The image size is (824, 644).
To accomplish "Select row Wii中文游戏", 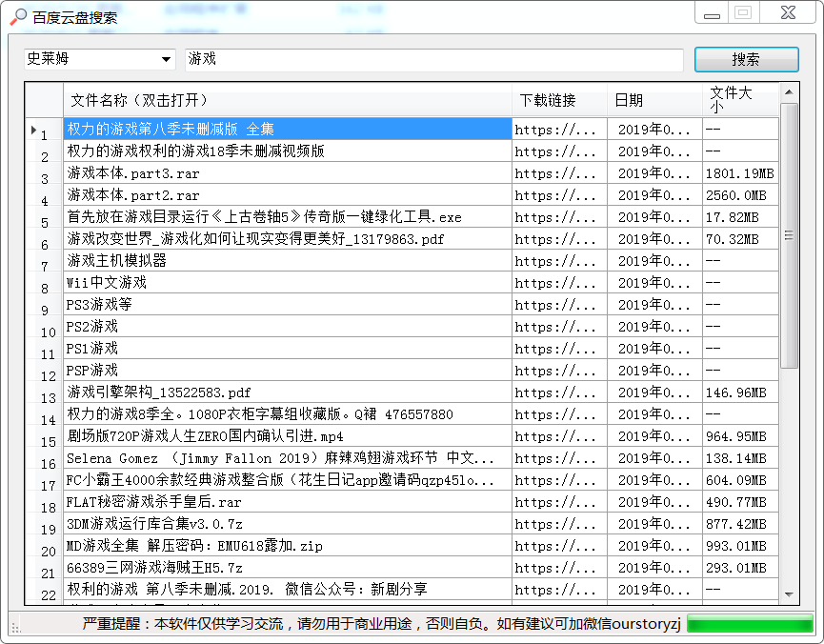I will point(288,282).
